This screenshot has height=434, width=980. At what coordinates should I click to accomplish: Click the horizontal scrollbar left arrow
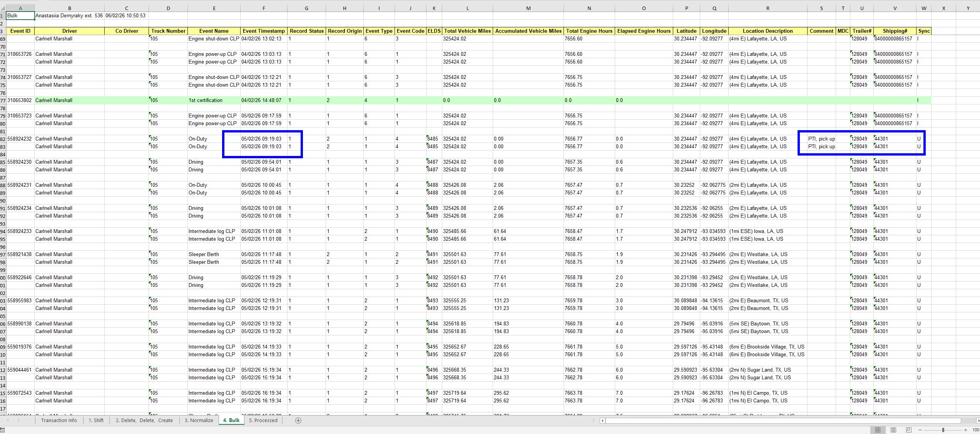click(x=603, y=421)
